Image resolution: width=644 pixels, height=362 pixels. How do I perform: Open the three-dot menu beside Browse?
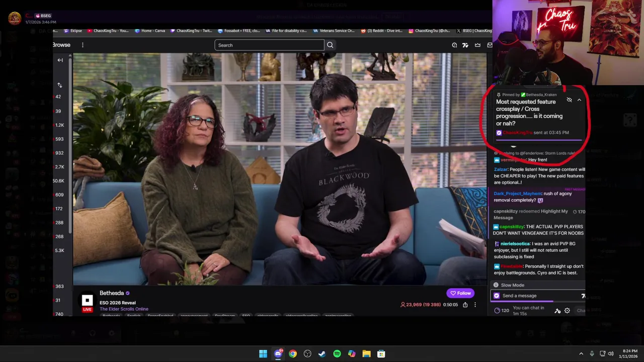[83, 45]
